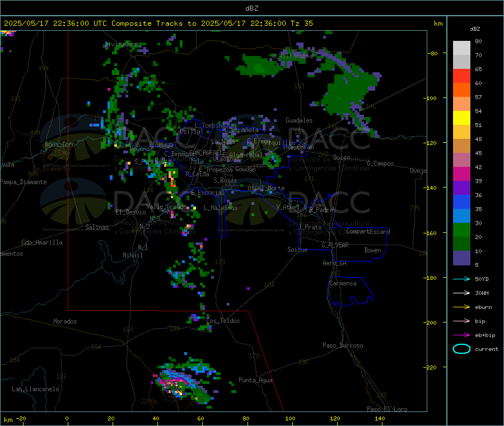The width and height of the screenshot is (504, 426).
Task: Click the 'current' legend label
Action: point(487,349)
